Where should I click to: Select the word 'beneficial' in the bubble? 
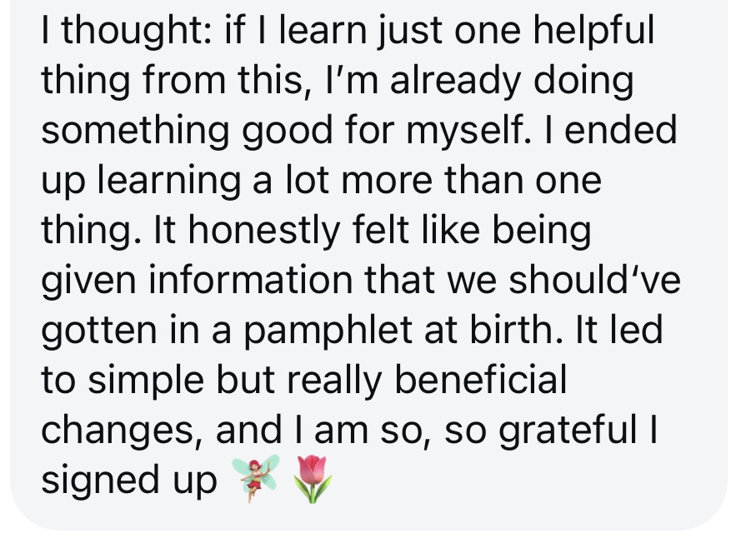tap(481, 381)
